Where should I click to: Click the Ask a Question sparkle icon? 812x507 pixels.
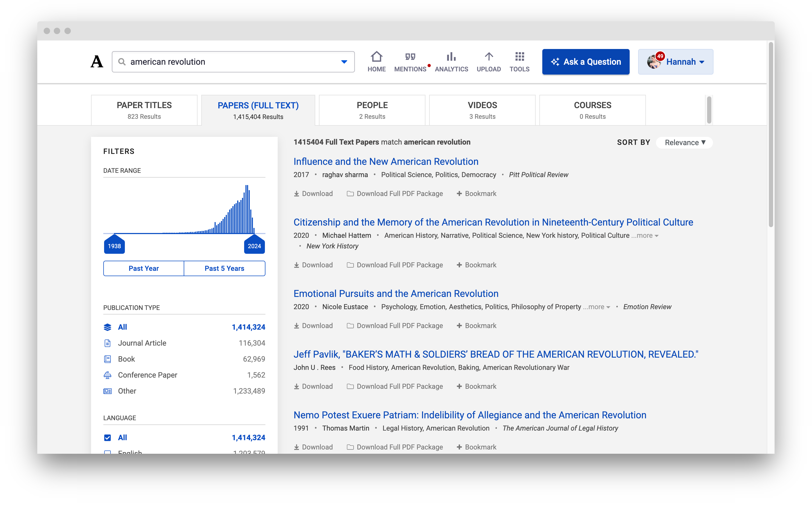pyautogui.click(x=555, y=61)
